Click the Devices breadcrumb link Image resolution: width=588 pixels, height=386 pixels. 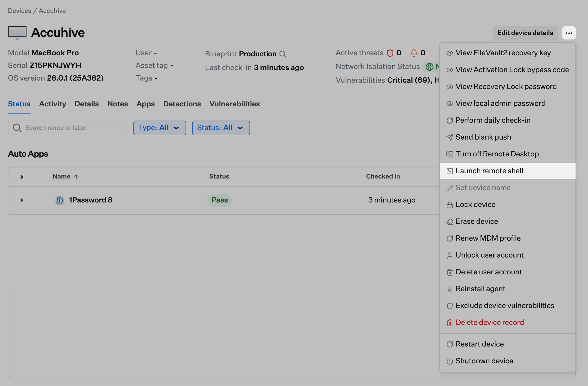[x=19, y=11]
